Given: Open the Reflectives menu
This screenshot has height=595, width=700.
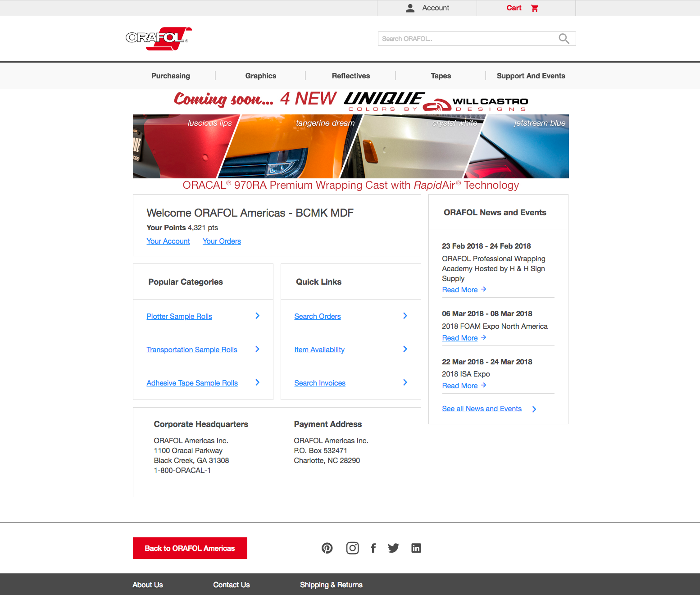Looking at the screenshot, I should (x=351, y=76).
